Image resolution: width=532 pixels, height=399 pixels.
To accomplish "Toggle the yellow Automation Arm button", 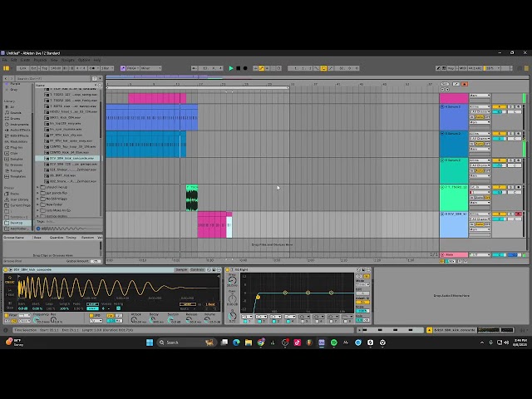I will coord(261,68).
